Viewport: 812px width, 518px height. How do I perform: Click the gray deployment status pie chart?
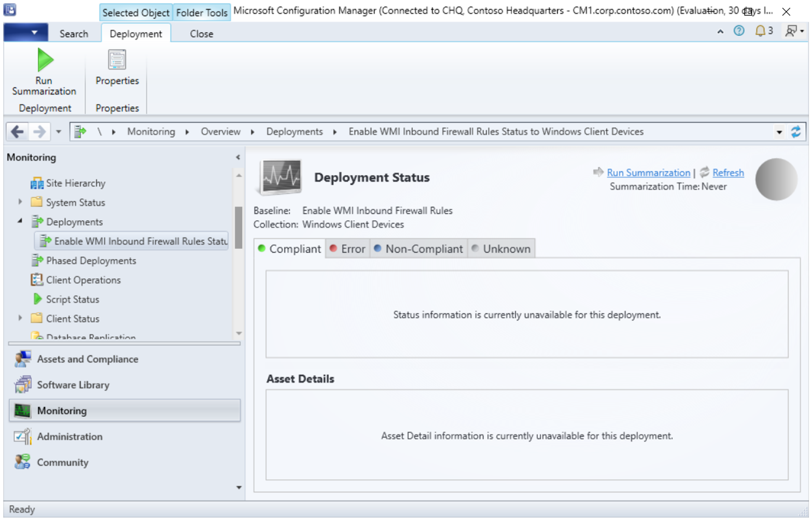tap(776, 179)
